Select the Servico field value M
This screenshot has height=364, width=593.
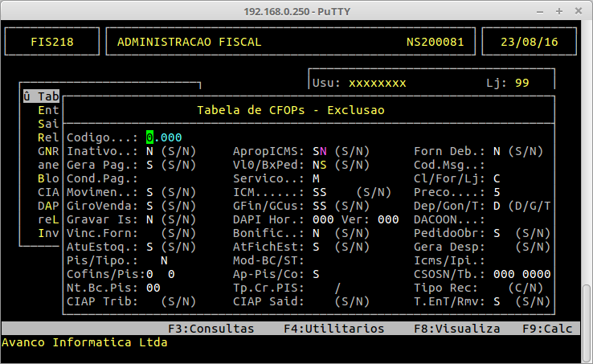point(316,178)
